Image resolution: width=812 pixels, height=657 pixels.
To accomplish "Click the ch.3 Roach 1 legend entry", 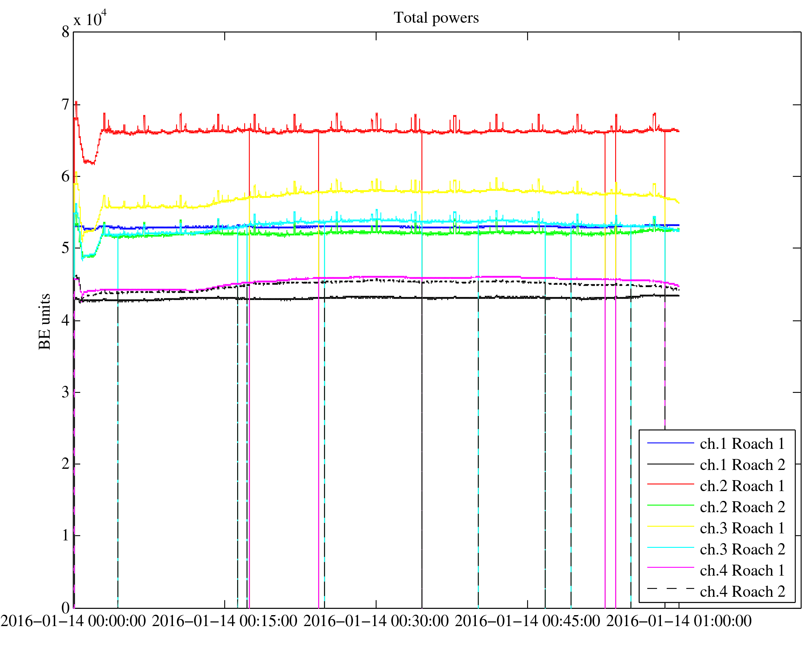I will 742,528.
